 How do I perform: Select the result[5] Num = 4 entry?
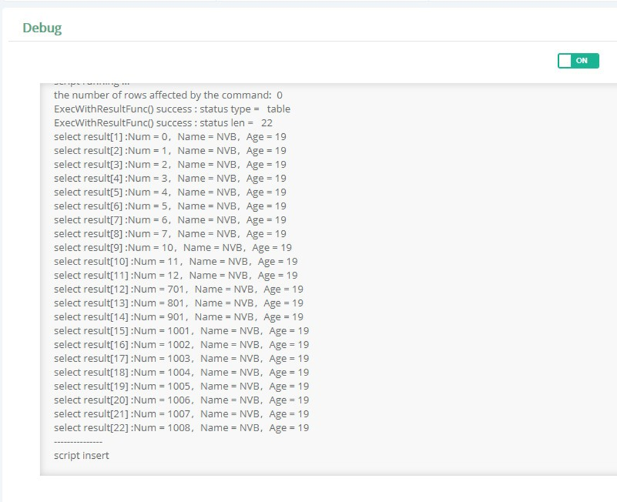tap(170, 192)
